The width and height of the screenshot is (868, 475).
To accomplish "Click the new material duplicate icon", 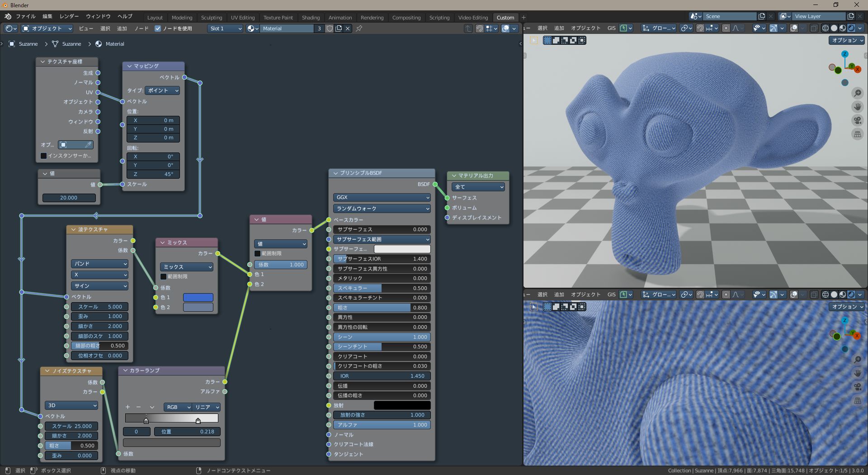I will (x=339, y=28).
